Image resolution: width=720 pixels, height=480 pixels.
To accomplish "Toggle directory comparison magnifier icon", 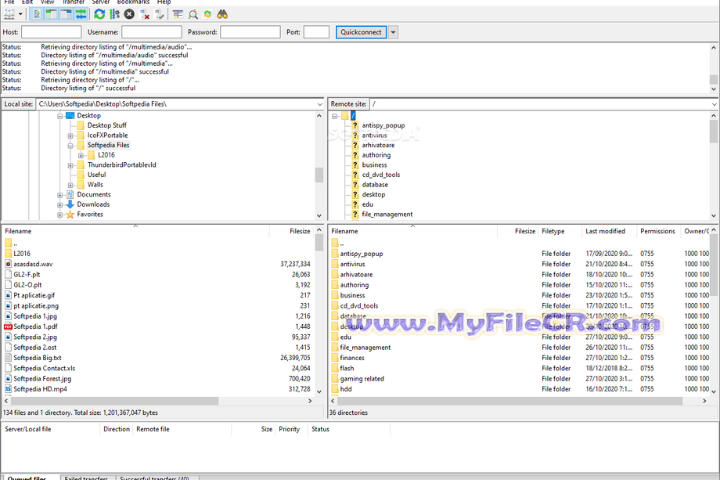I will click(x=193, y=14).
